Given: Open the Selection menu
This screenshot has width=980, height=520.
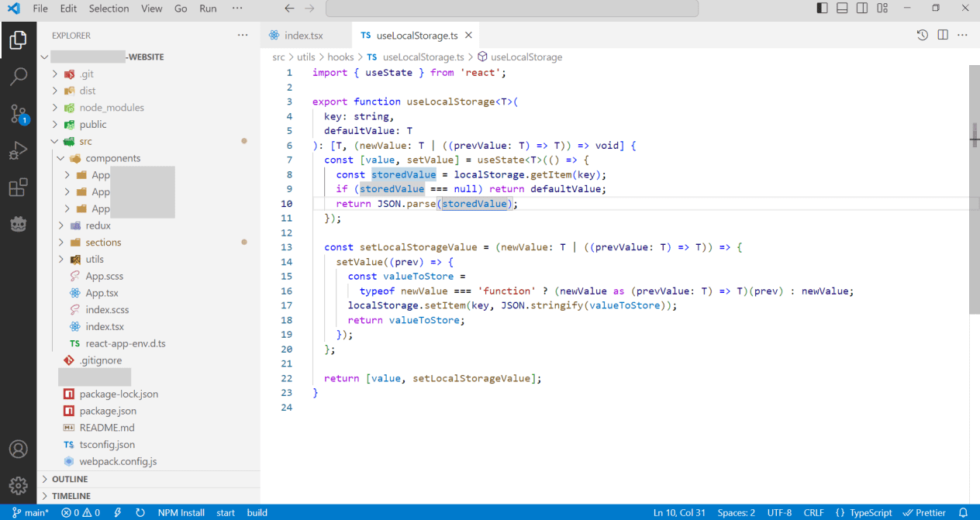Looking at the screenshot, I should coord(109,9).
